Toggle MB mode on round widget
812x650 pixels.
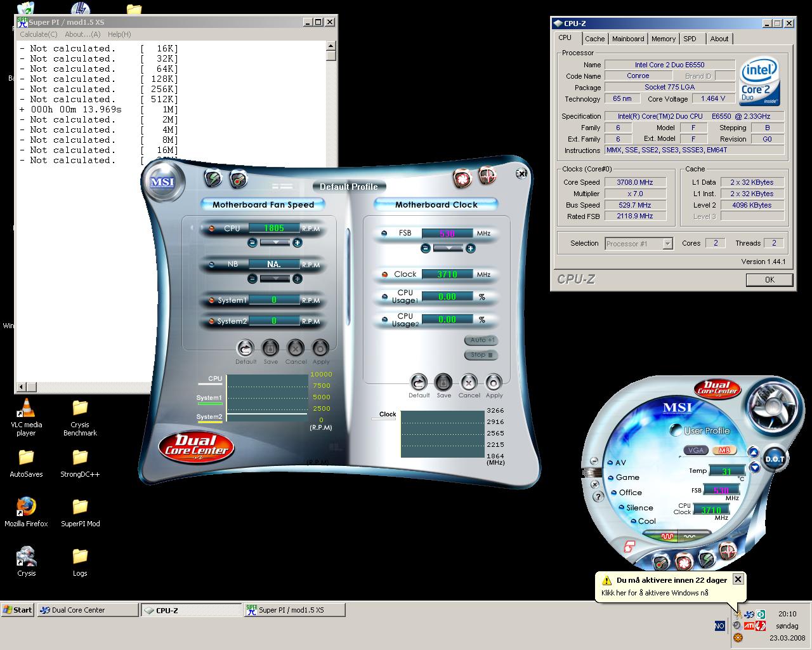724,450
